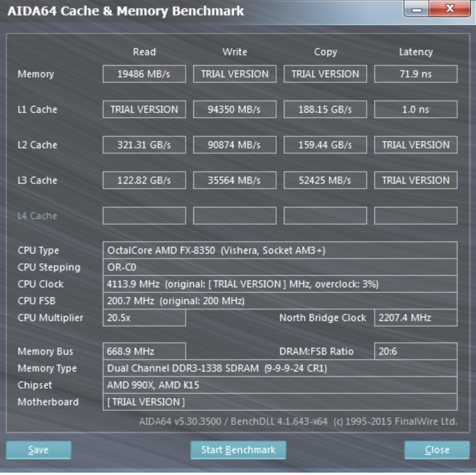Select L2 Cache Read 321.31 GB/s
The width and height of the screenshot is (476, 475).
coord(144,145)
